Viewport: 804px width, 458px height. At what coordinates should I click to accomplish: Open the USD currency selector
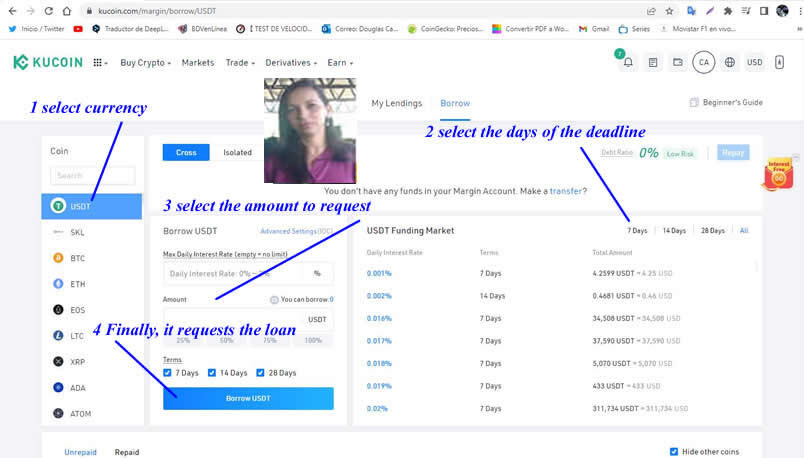pos(755,63)
